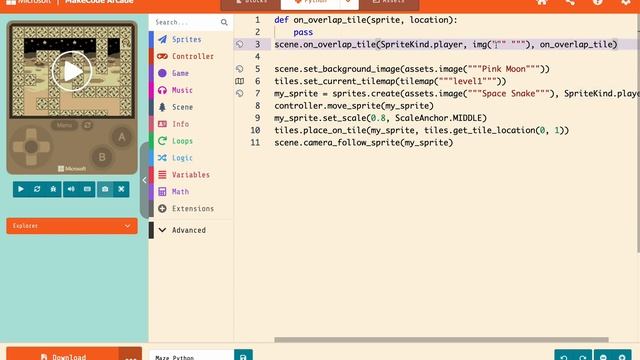Mute the simulator sound

(x=71, y=189)
